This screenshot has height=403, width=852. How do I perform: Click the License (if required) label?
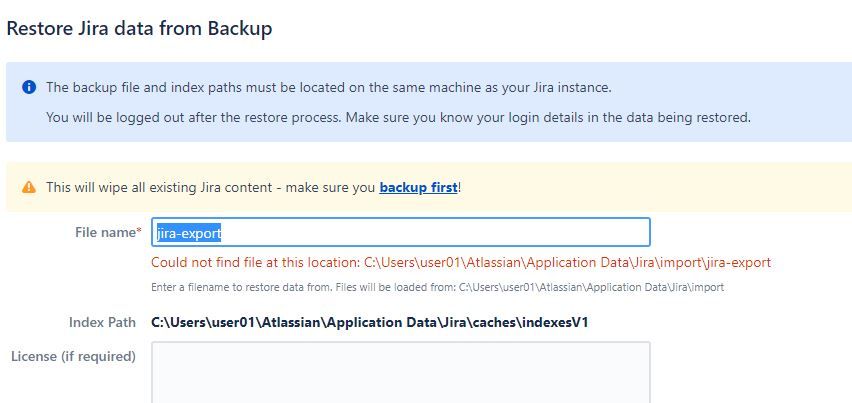(x=73, y=356)
